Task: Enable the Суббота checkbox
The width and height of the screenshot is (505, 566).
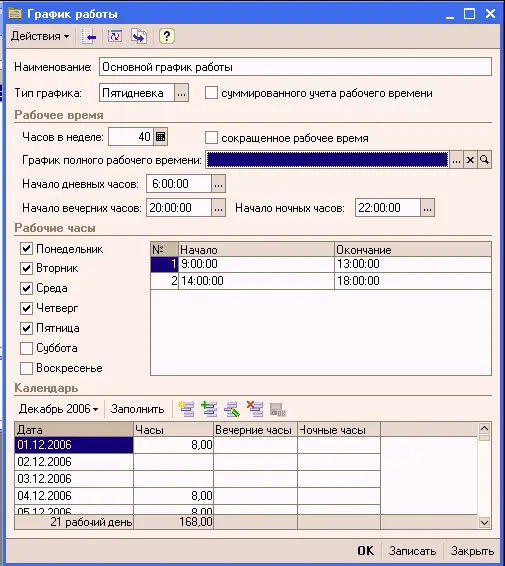Action: [26, 348]
